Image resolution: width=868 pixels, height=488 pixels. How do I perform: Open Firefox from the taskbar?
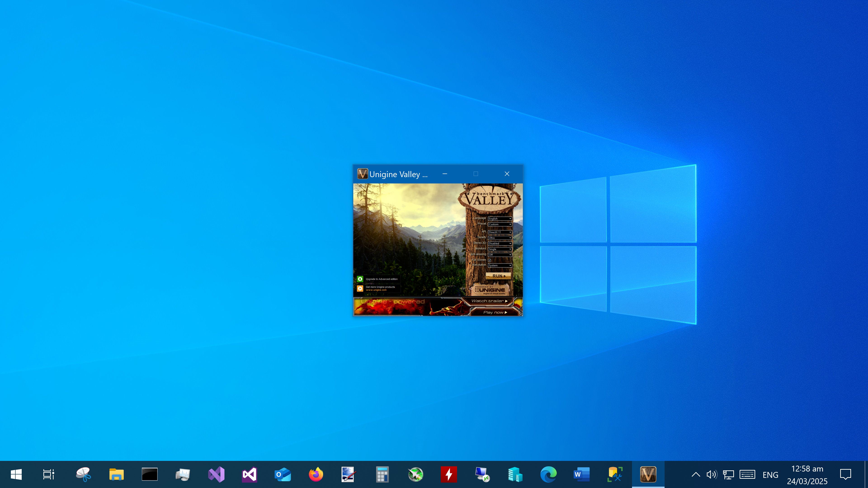(316, 474)
